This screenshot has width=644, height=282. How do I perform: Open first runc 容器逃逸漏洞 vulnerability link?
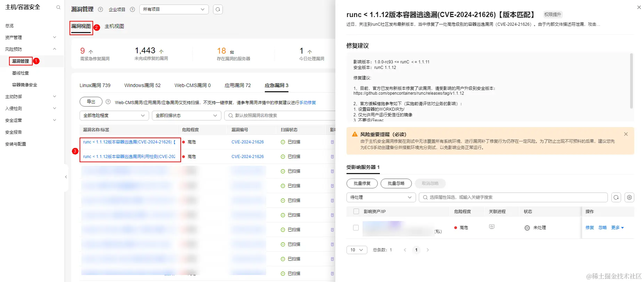tap(129, 142)
